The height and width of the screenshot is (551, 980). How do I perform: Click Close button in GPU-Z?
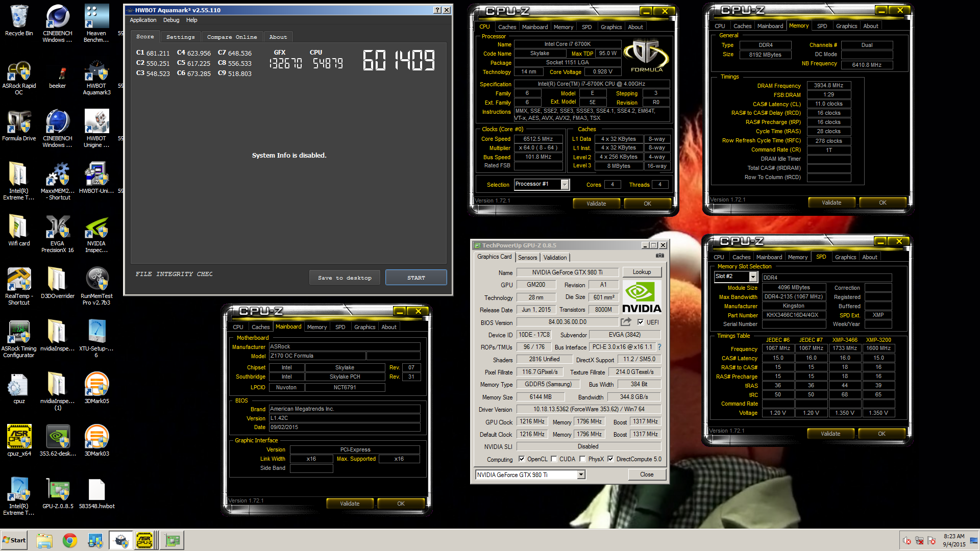(647, 475)
